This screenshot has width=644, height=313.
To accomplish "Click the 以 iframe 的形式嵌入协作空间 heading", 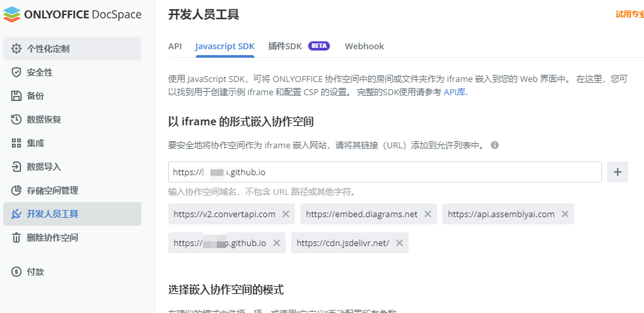I will 241,121.
